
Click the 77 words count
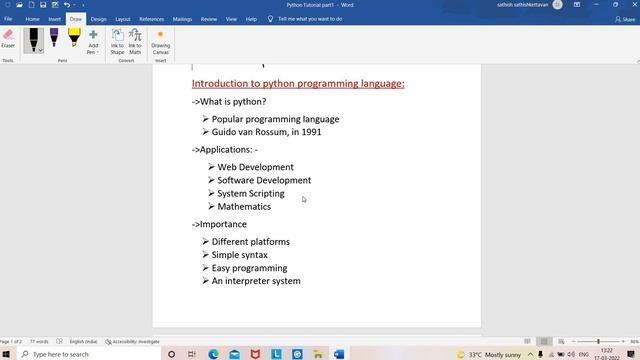click(39, 341)
